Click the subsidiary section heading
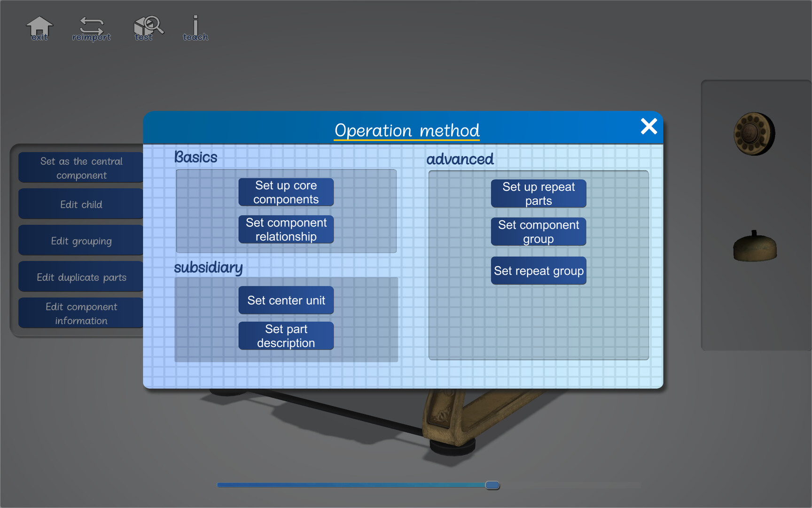Screen dimensions: 812x508 click(x=208, y=268)
